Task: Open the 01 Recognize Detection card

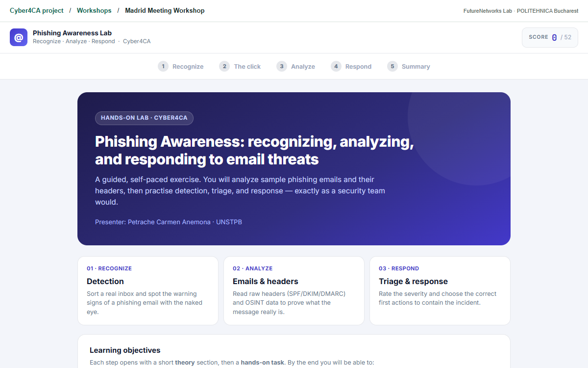Action: [148, 290]
